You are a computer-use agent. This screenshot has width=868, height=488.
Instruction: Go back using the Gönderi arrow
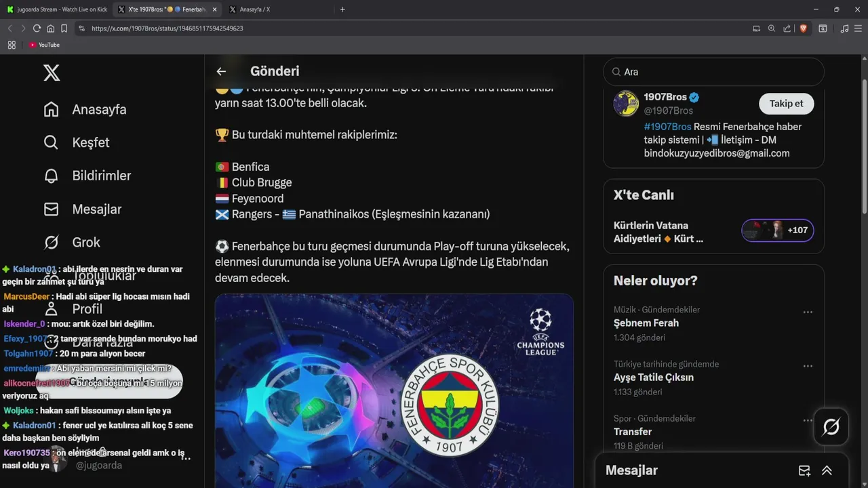tap(221, 71)
